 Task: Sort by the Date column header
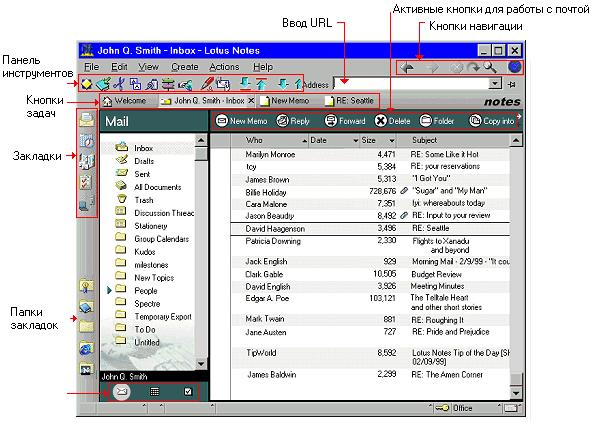334,140
